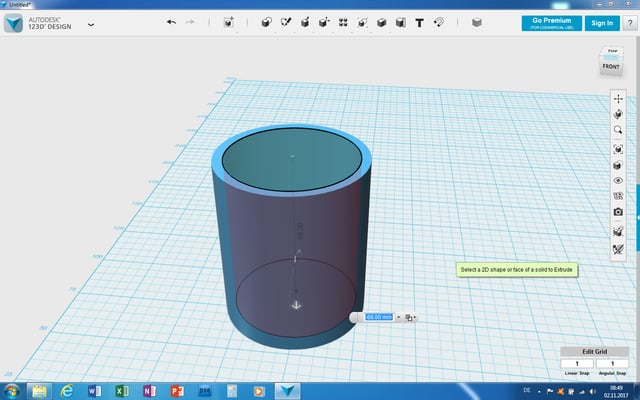Click the Undo arrow in toolbar
This screenshot has width=640, height=400.
coord(171,22)
